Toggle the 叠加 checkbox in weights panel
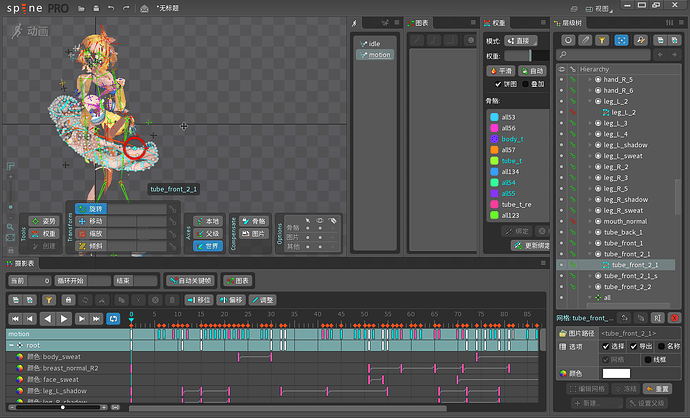Image resolution: width=690 pixels, height=418 pixels. pyautogui.click(x=525, y=84)
